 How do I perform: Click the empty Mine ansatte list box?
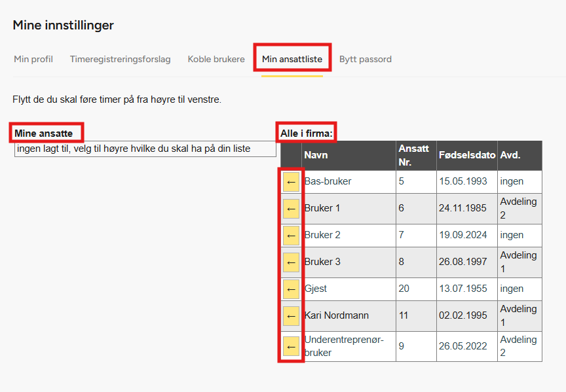coord(145,149)
